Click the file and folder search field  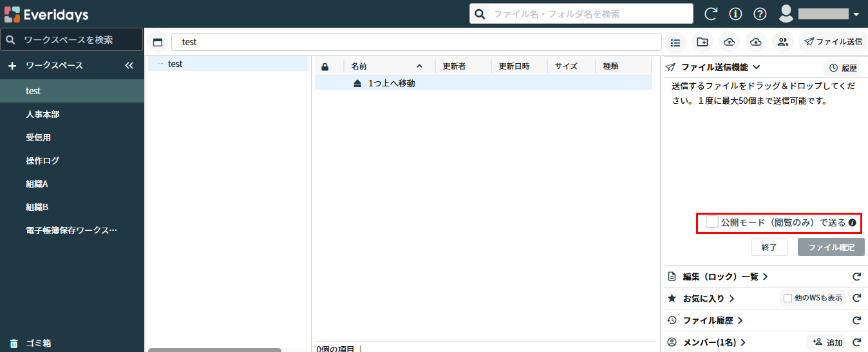[589, 14]
